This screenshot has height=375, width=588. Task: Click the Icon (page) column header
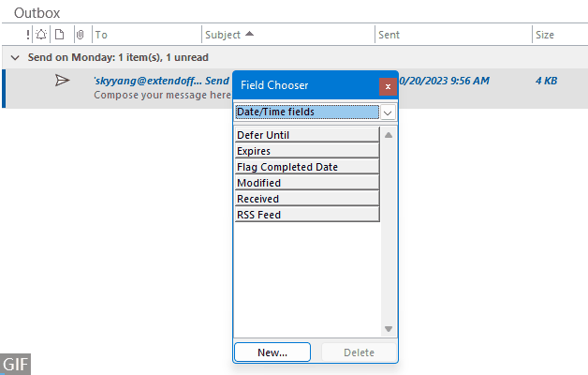point(59,35)
